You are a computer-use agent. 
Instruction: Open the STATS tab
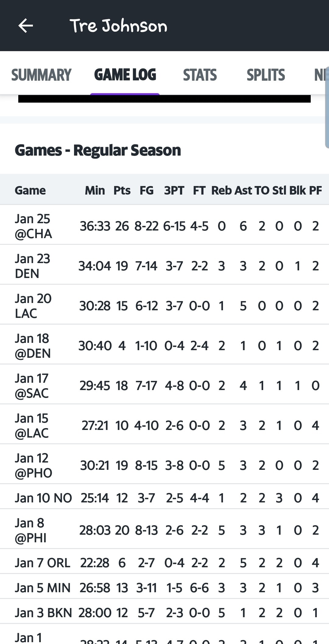[200, 75]
